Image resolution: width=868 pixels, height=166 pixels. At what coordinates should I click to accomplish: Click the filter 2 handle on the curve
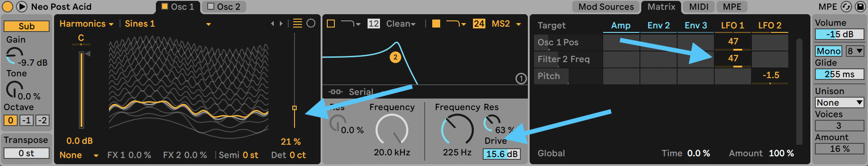[395, 57]
